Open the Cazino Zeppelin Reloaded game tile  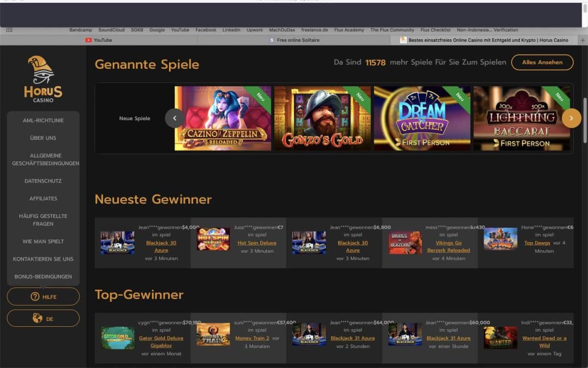(223, 118)
